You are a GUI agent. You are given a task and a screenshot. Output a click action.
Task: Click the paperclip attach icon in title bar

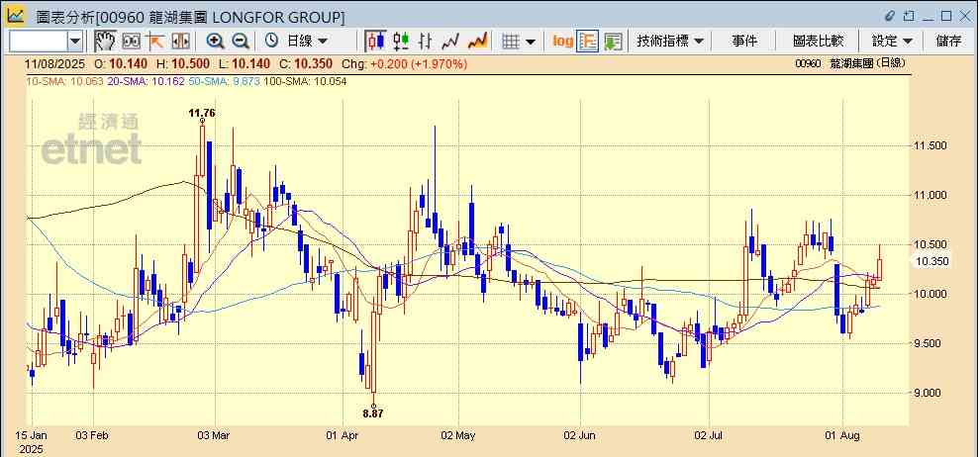pyautogui.click(x=890, y=16)
